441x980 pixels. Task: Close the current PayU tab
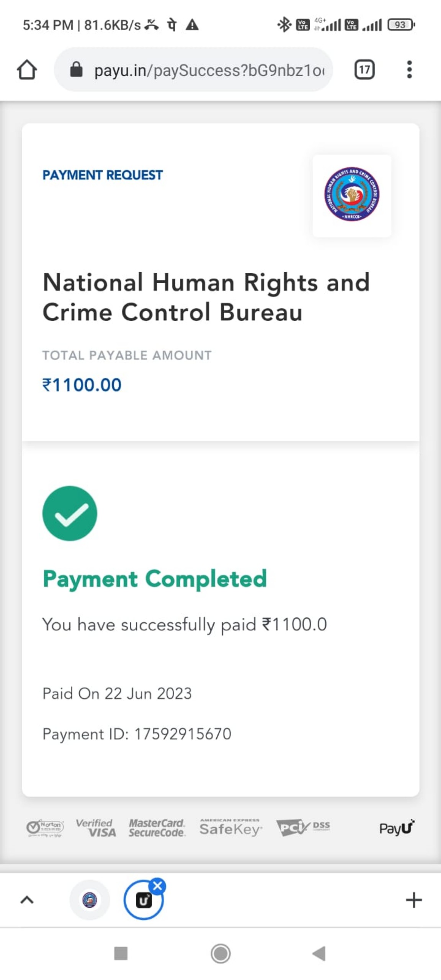coord(157,885)
